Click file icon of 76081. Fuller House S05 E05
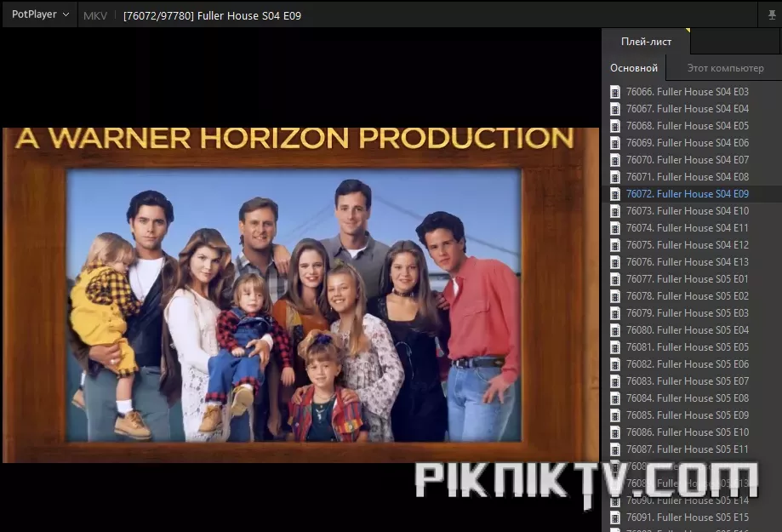 (x=615, y=346)
